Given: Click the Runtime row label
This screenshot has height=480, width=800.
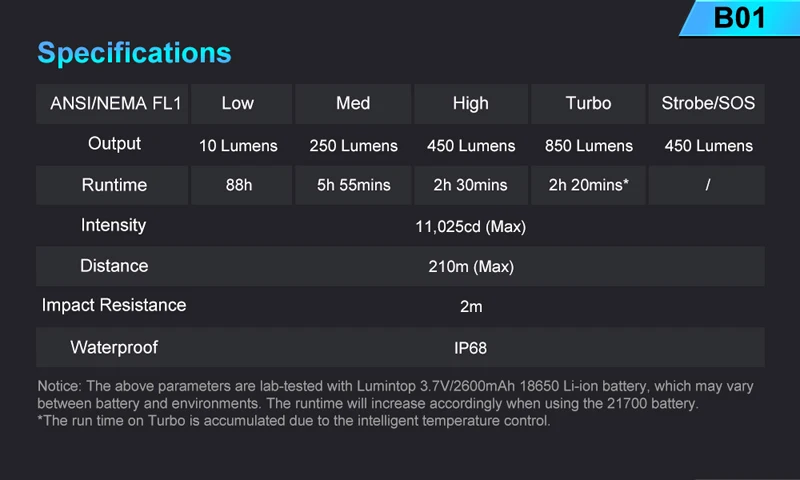Looking at the screenshot, I should tap(112, 185).
